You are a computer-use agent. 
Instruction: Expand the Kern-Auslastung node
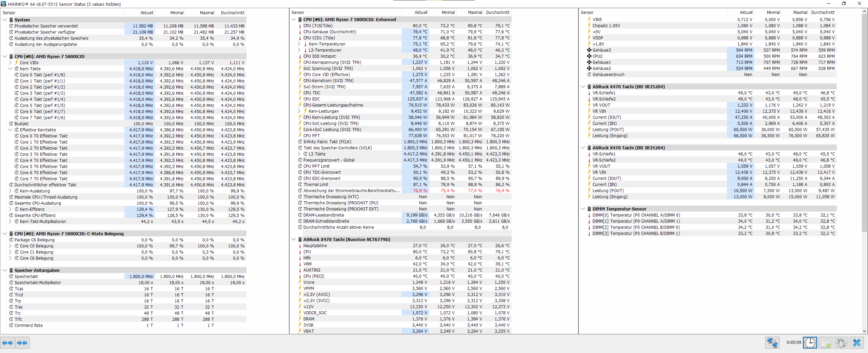tap(10, 191)
